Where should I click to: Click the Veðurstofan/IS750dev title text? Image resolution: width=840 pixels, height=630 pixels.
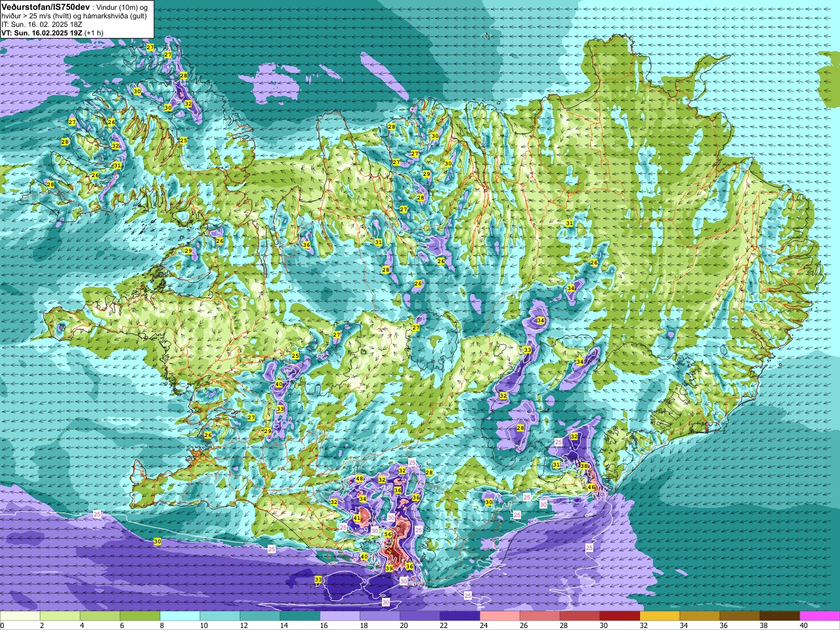click(x=45, y=6)
